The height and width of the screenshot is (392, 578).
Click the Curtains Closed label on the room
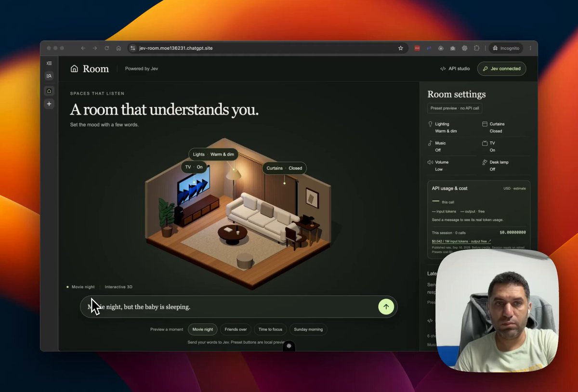pos(284,168)
